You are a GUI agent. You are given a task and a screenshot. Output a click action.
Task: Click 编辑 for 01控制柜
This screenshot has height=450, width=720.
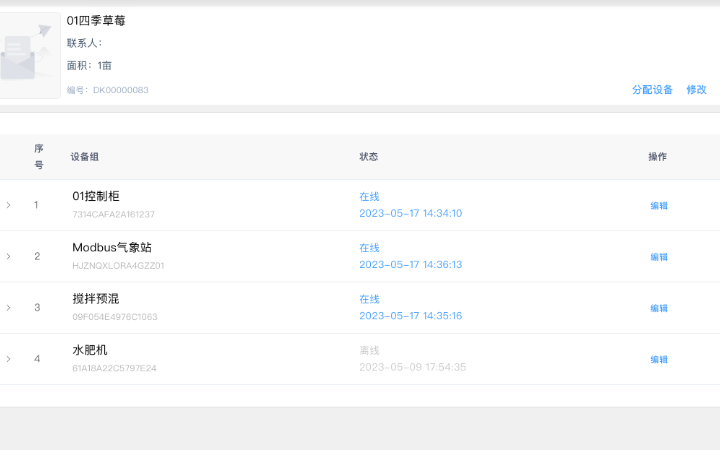coord(659,206)
